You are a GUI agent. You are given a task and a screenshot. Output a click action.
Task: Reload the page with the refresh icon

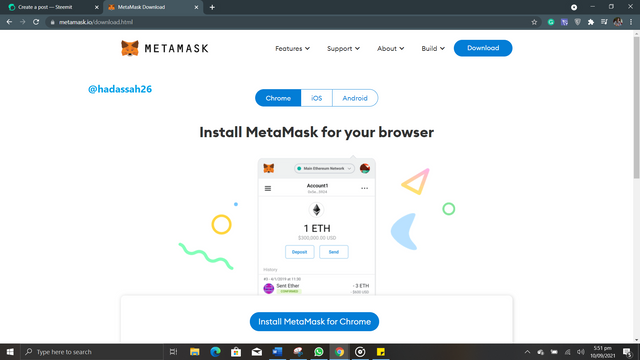click(x=36, y=22)
